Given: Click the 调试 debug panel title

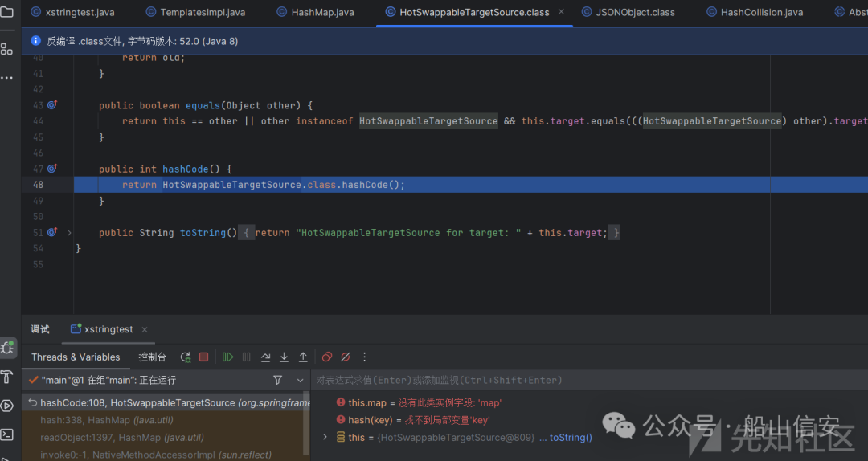Looking at the screenshot, I should point(40,329).
